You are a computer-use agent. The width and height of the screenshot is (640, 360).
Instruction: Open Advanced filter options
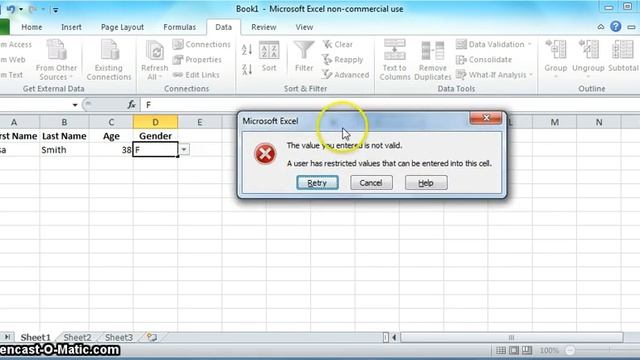click(x=346, y=75)
